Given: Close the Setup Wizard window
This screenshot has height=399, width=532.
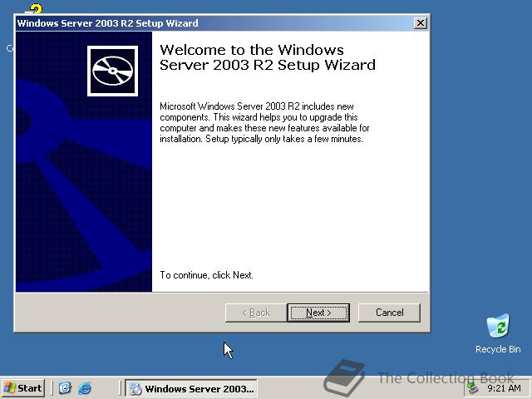Looking at the screenshot, I should (x=421, y=23).
